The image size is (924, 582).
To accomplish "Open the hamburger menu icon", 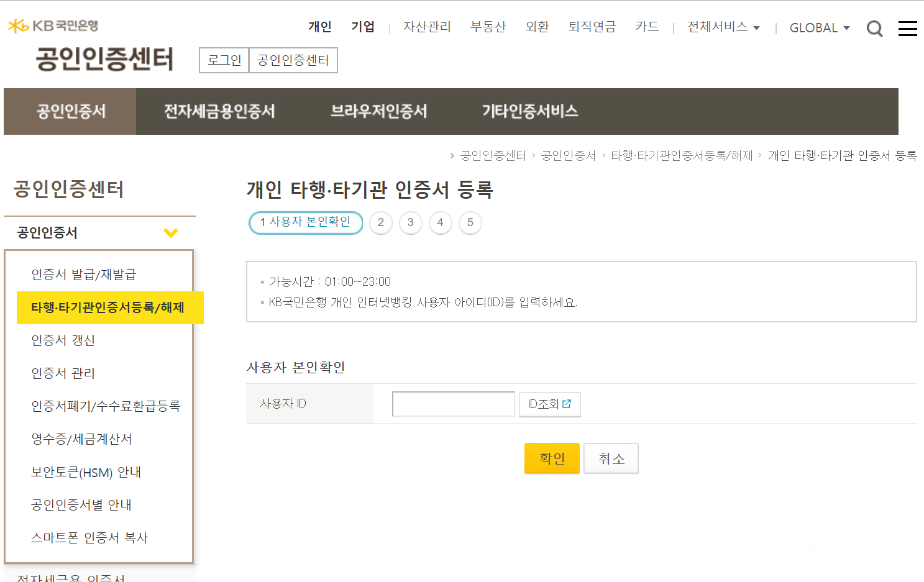I will 908,29.
